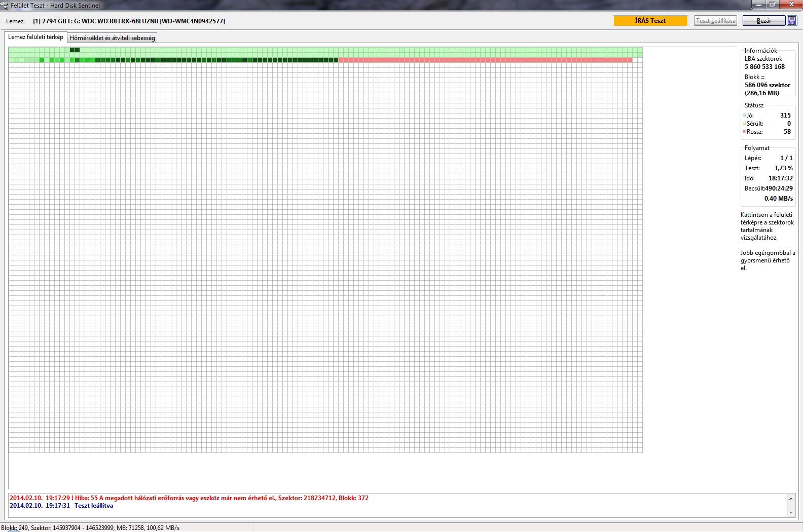The image size is (803, 532).
Task: Click the Hard Disk Sentinel title bar icon
Action: [4, 5]
